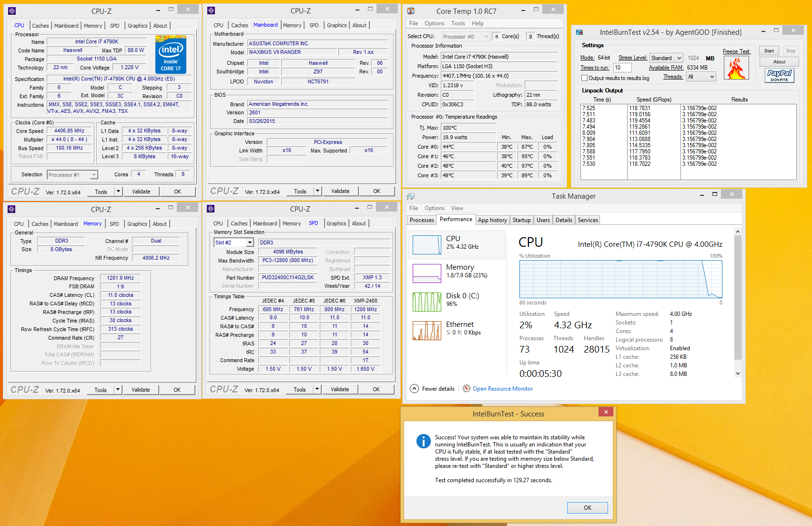
Task: Click the Intel Core i7 logo in CPU-Z
Action: (171, 54)
